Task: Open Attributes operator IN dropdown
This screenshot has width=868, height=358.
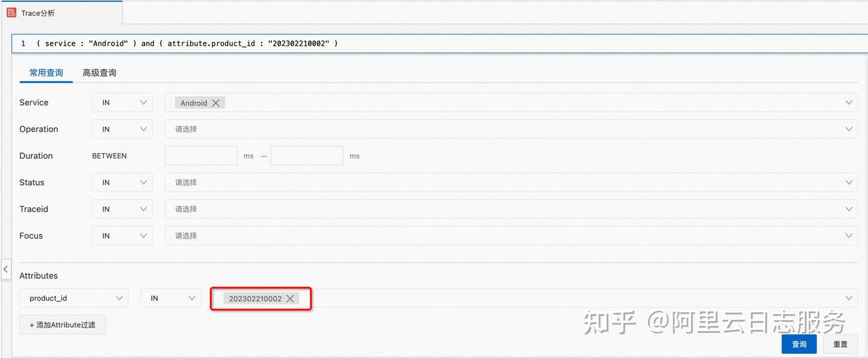Action: tap(171, 298)
